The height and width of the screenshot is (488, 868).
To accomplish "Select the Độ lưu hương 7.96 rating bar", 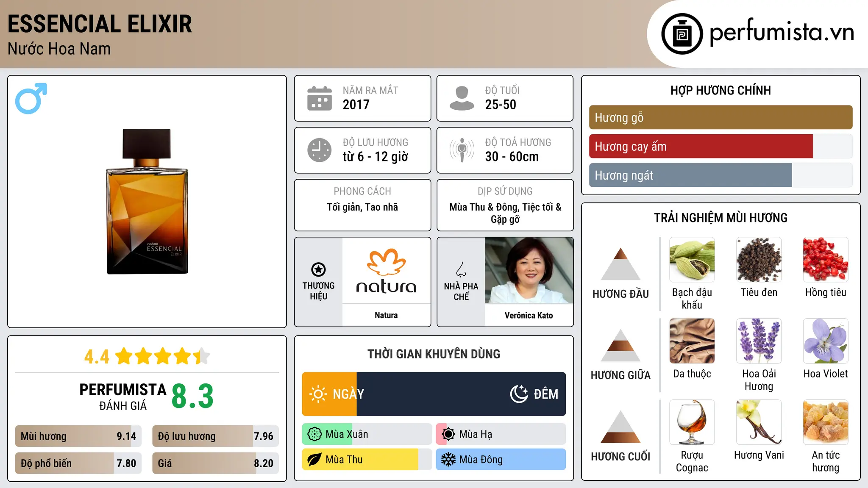I will pos(215,436).
